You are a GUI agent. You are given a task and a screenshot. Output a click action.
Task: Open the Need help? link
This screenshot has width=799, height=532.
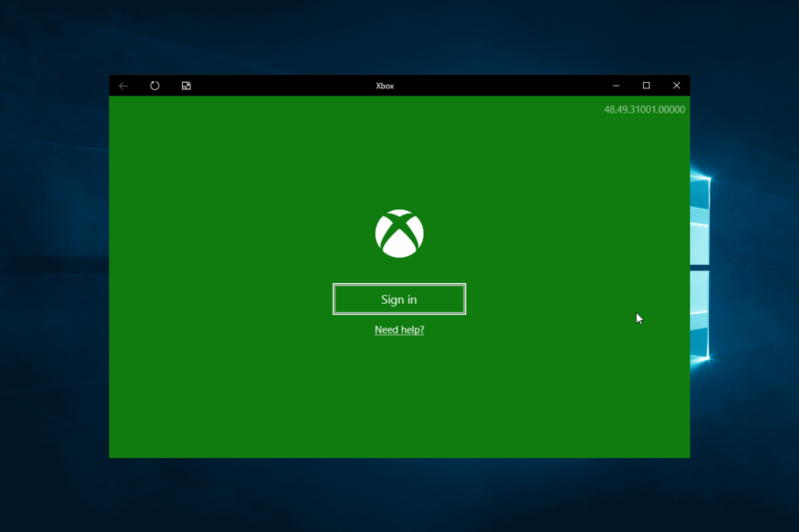coord(399,330)
